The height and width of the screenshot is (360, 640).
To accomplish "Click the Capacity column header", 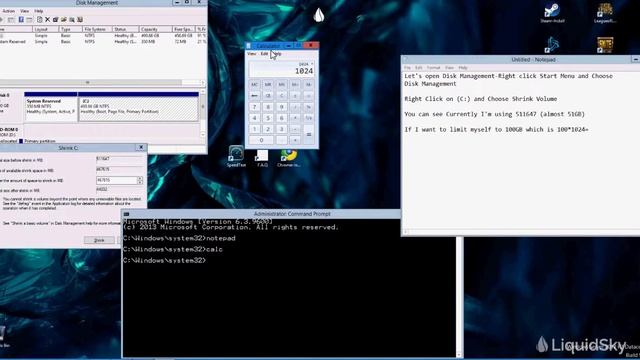I will tap(155, 29).
